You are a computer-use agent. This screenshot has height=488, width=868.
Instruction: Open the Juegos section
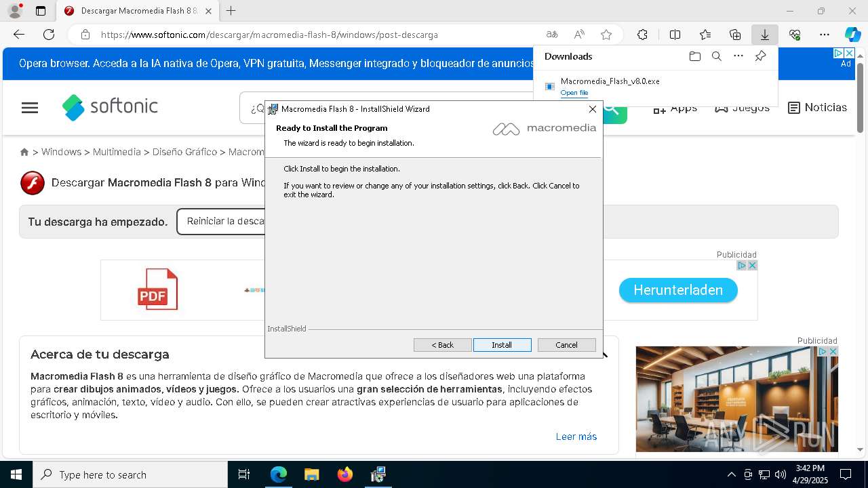(x=742, y=107)
